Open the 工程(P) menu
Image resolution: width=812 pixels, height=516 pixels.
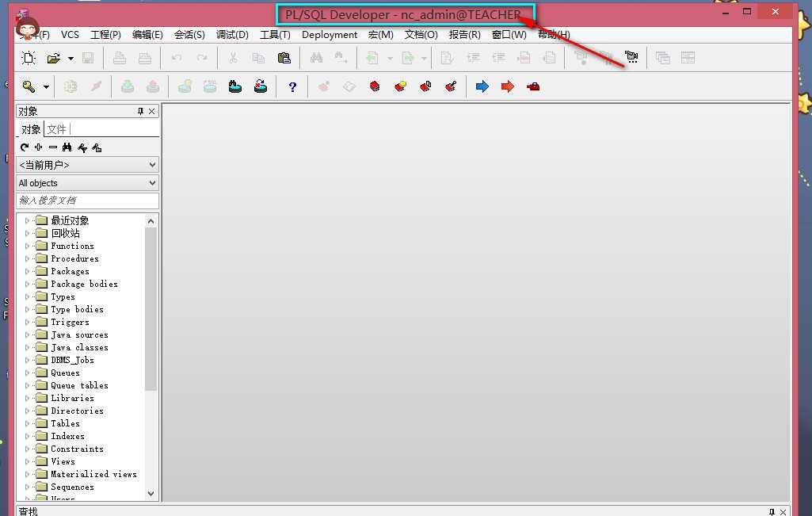coord(105,35)
